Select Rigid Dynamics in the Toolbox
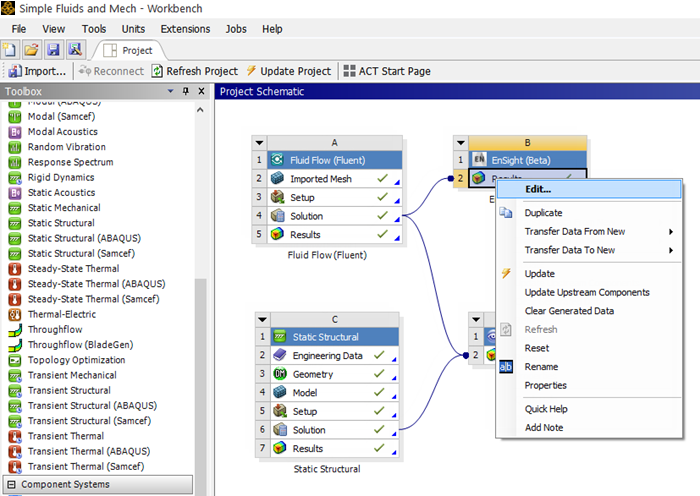The height and width of the screenshot is (496, 700). 61,177
